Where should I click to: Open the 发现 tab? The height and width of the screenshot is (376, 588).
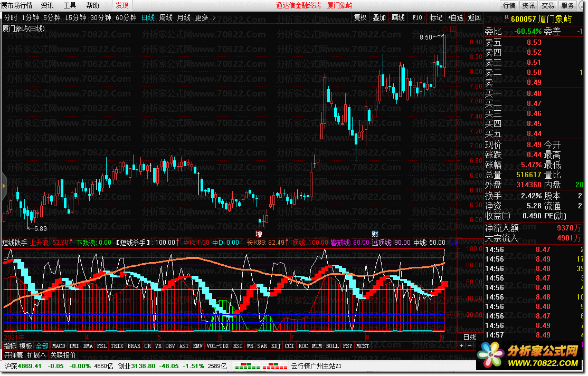[x=122, y=5]
